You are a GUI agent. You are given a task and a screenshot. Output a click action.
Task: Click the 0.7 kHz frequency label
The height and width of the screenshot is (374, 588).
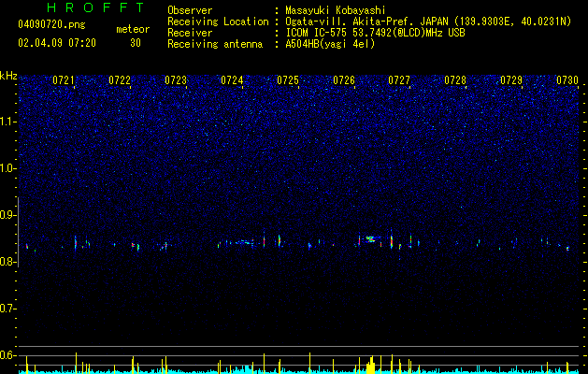7,309
